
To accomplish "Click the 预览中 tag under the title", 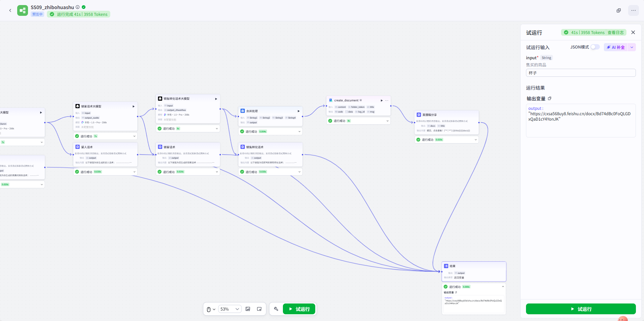I will click(37, 14).
